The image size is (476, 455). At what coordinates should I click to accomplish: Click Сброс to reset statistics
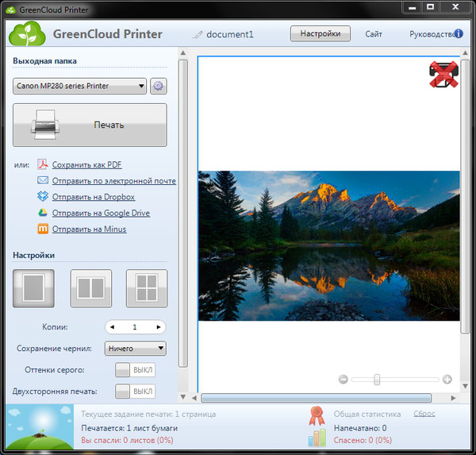(424, 414)
